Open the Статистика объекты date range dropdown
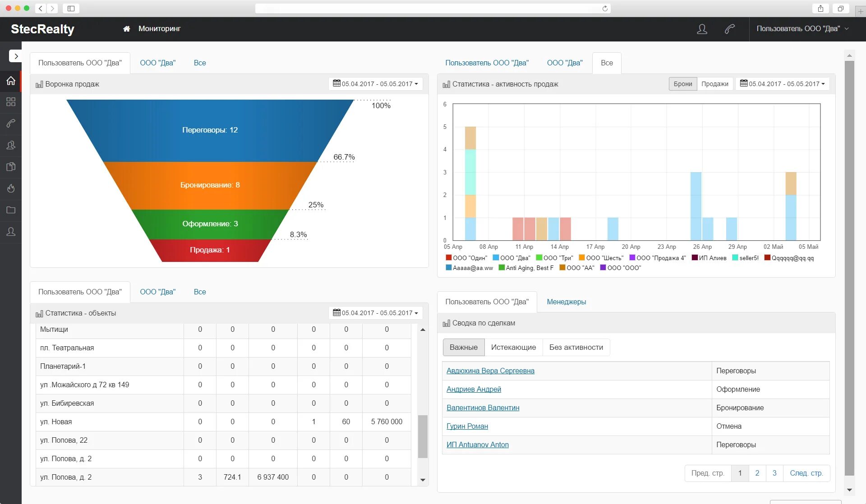This screenshot has height=504, width=866. [x=375, y=313]
